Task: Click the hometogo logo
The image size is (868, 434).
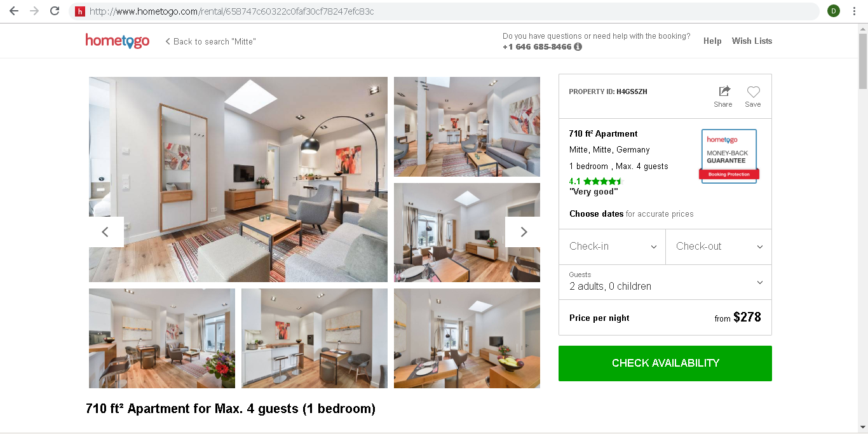Action: click(118, 41)
